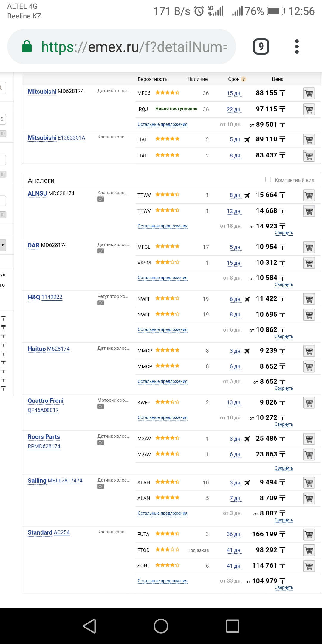Screen dimensions: 322x644
Task: Open Roers Parts brand link
Action: 44,437
